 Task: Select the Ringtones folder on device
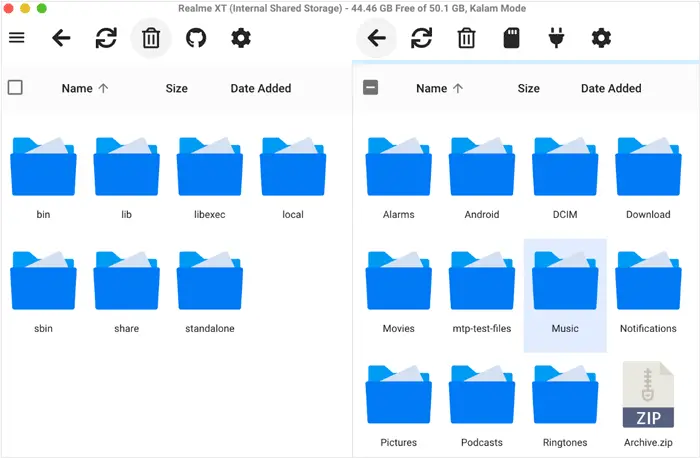(x=565, y=406)
